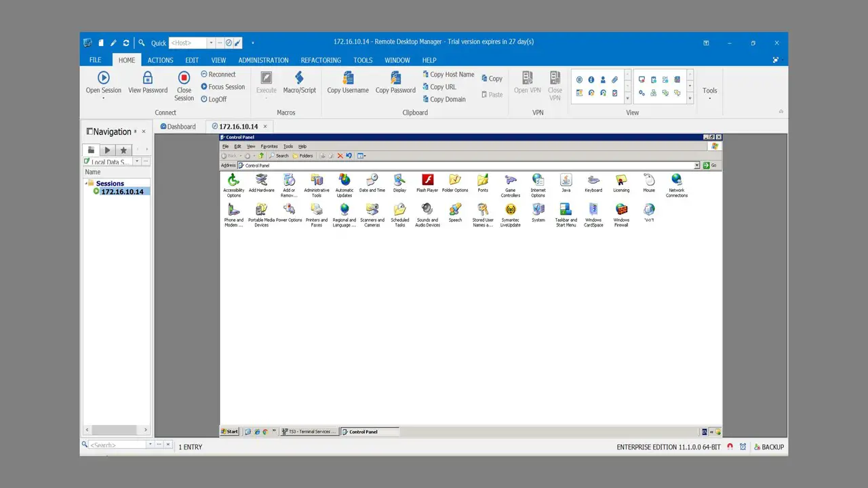This screenshot has width=868, height=488.
Task: Open the Quick Host dropdown arrow
Action: click(211, 43)
